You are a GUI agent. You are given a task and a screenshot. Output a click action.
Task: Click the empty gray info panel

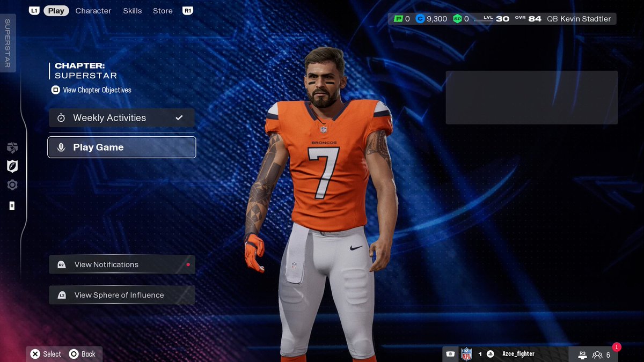point(532,98)
